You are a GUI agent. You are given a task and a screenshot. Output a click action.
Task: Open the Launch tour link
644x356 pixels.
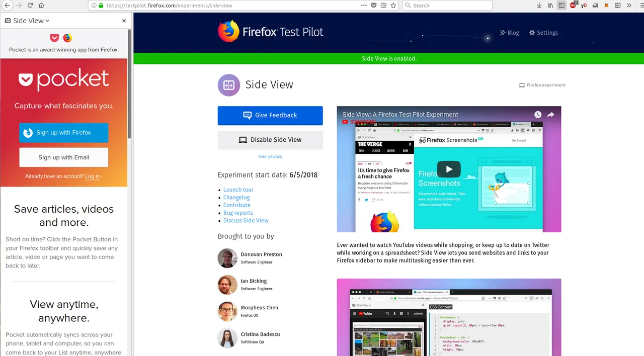(238, 190)
